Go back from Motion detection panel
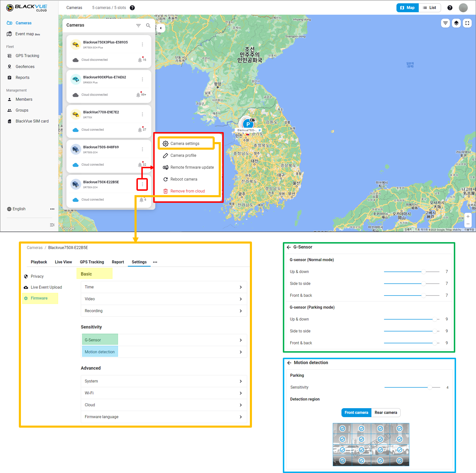Viewport: 476px width, 473px height. tap(289, 362)
